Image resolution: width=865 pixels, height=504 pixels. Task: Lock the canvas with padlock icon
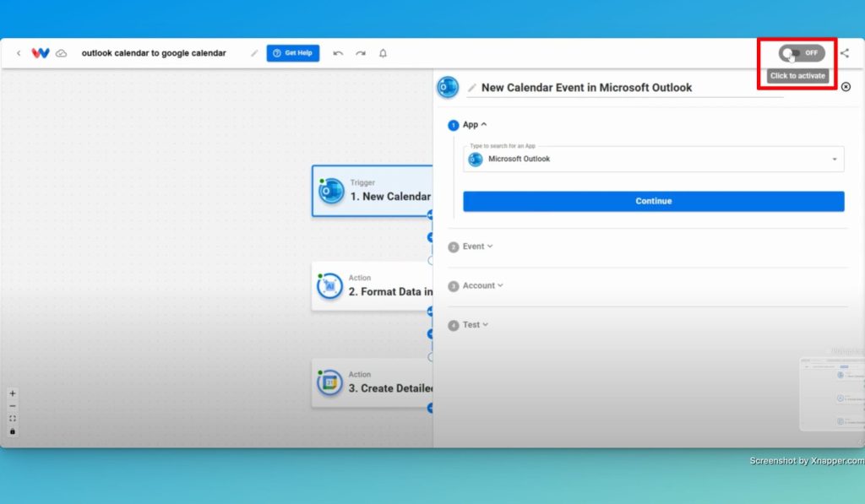click(x=13, y=431)
